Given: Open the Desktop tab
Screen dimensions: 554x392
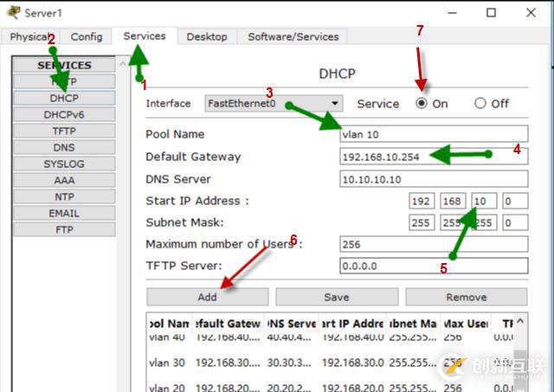Looking at the screenshot, I should pos(207,36).
